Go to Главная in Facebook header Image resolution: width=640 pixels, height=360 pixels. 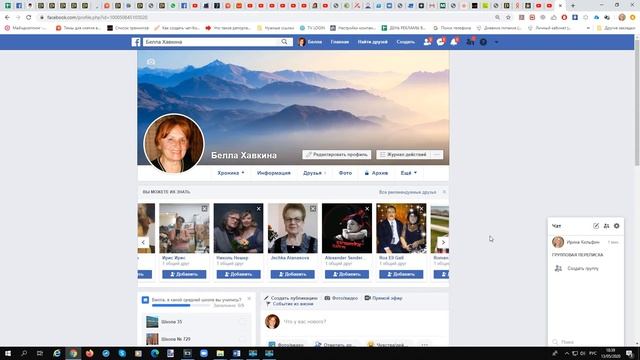340,42
